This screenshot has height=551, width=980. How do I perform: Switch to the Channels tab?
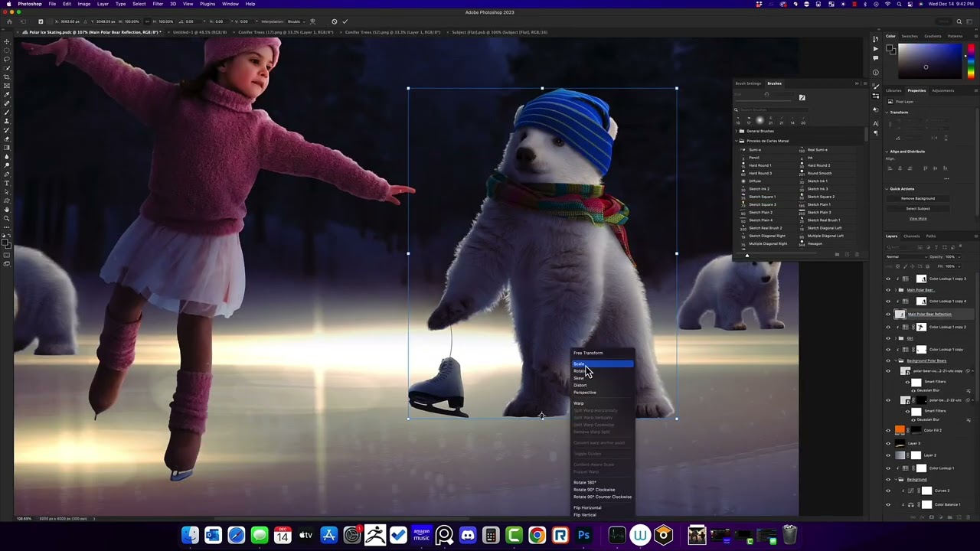[911, 236]
